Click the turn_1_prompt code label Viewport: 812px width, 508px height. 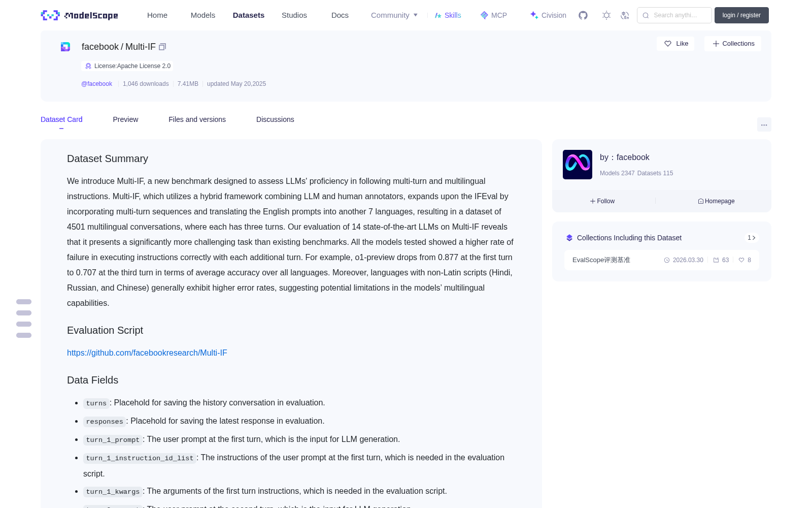[113, 440]
